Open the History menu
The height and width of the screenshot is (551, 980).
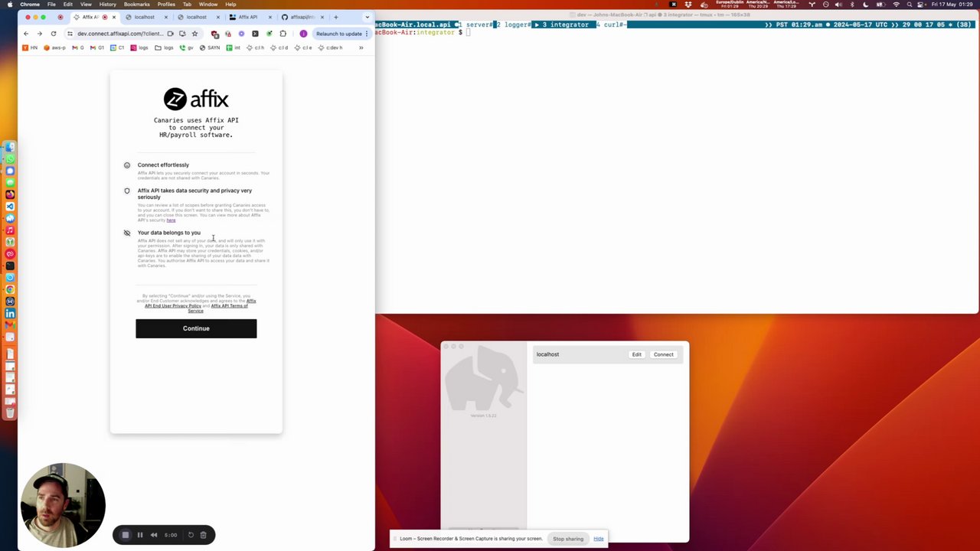[x=108, y=5]
